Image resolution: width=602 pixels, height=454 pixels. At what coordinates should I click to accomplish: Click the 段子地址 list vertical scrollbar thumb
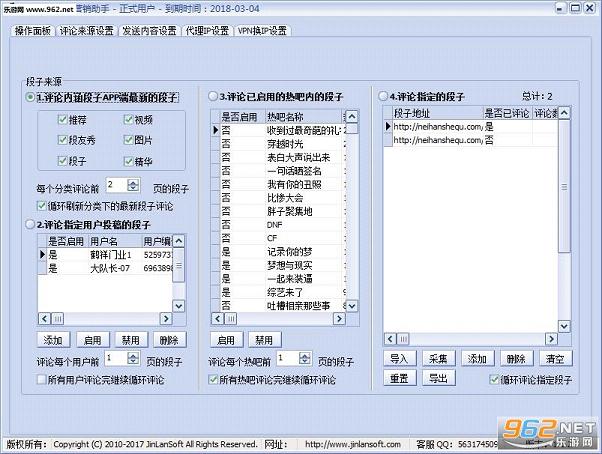coord(564,187)
